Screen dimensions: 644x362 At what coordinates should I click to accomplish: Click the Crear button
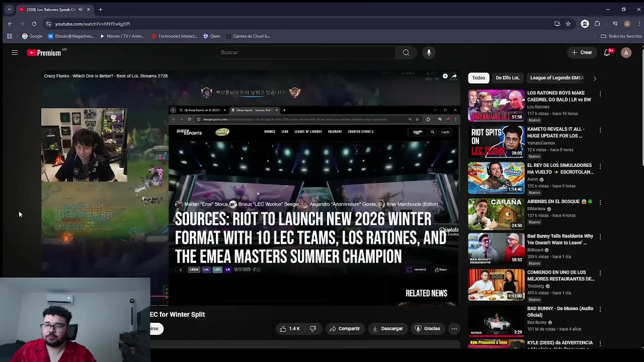(x=582, y=52)
